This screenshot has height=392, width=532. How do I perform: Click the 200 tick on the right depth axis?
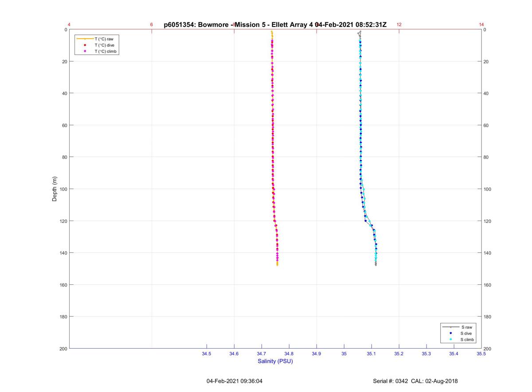[x=487, y=349]
